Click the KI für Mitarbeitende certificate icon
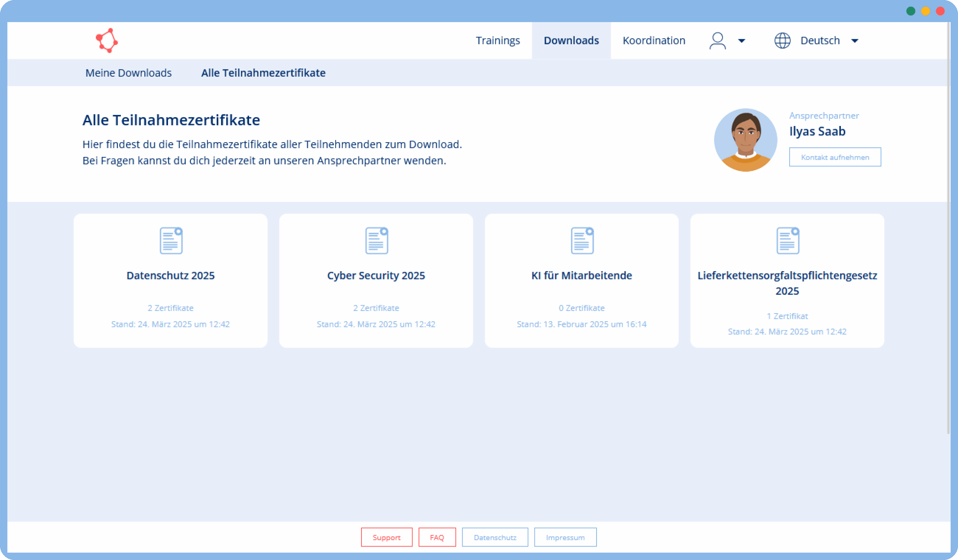 [x=582, y=241]
